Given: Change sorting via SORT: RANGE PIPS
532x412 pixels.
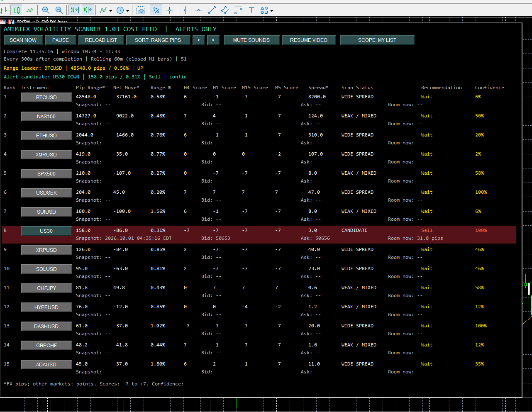Looking at the screenshot, I should (x=158, y=40).
